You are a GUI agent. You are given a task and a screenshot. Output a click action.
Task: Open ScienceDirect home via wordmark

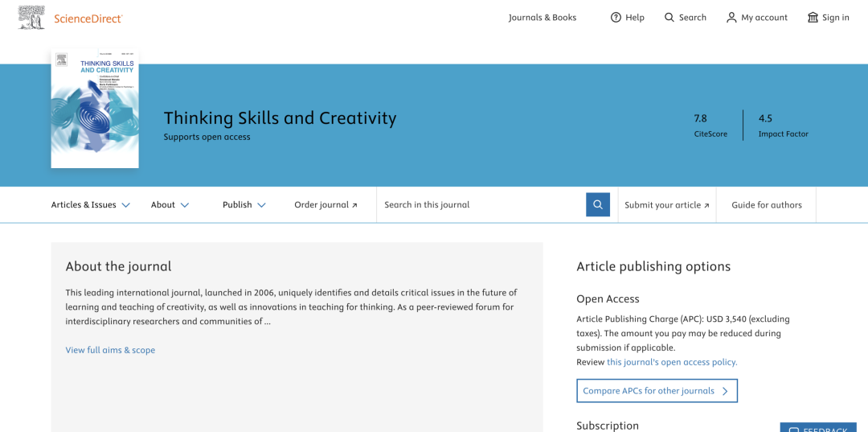tap(88, 19)
